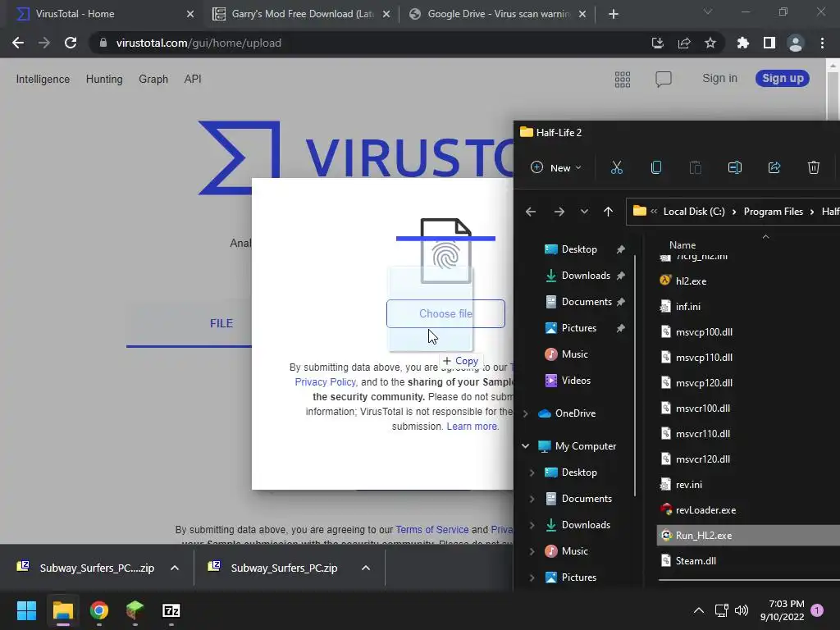Open VirusTotal apps grid icon
This screenshot has width=840, height=630.
(x=622, y=80)
